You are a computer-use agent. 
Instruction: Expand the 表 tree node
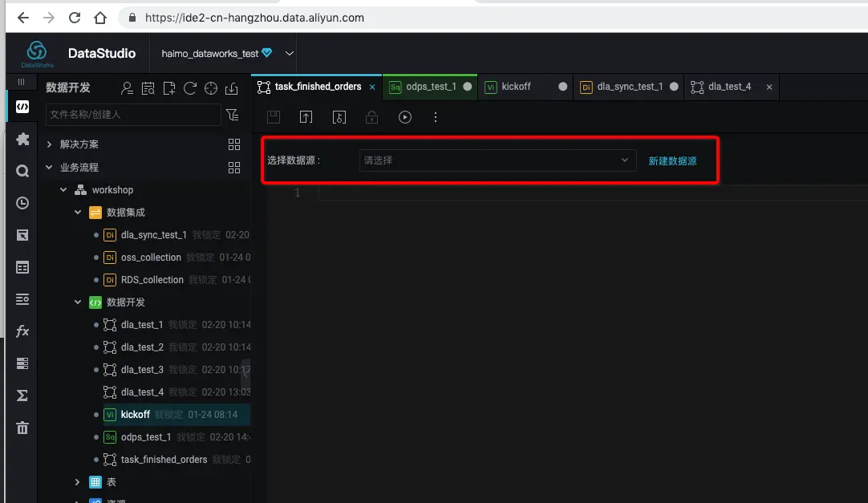click(77, 481)
